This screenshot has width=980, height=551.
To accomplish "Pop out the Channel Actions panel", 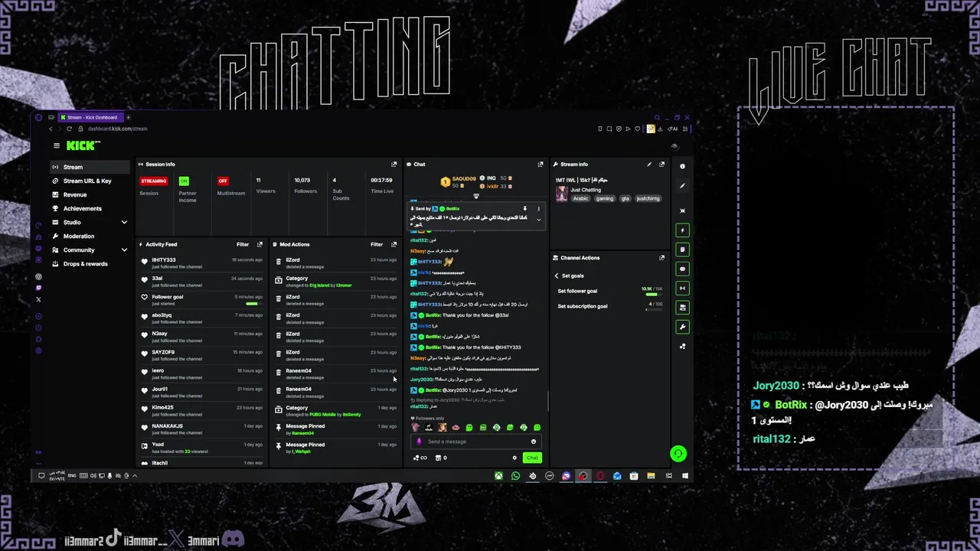I will pos(662,257).
